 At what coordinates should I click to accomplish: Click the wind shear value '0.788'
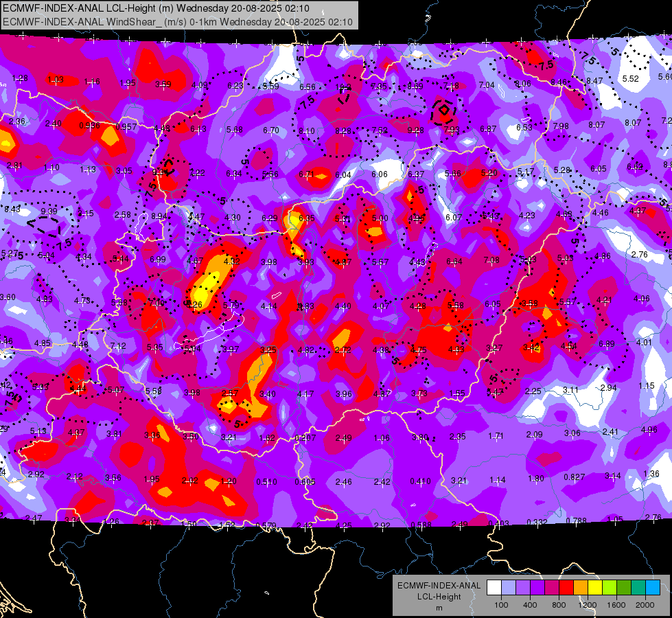[576, 520]
